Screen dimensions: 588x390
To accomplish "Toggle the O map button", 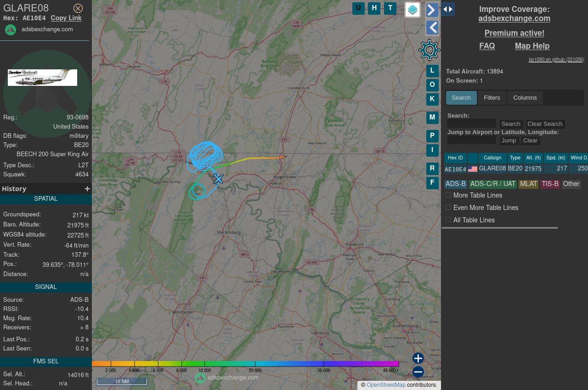I will coord(432,85).
